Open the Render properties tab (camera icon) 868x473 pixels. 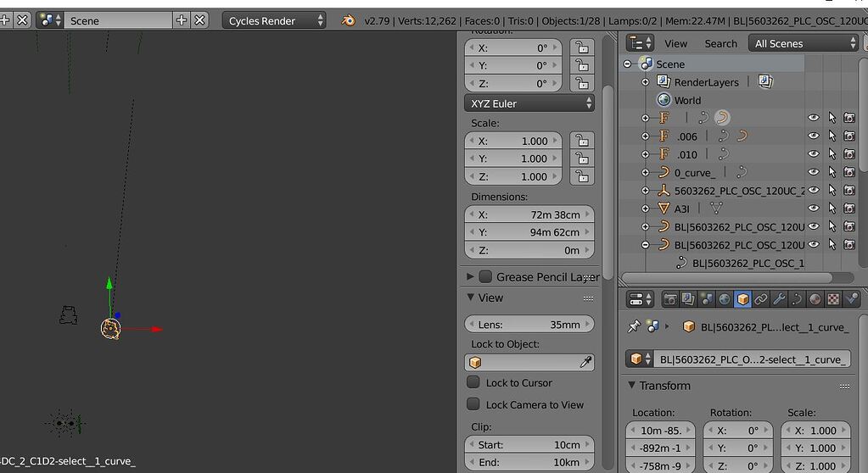tap(670, 299)
